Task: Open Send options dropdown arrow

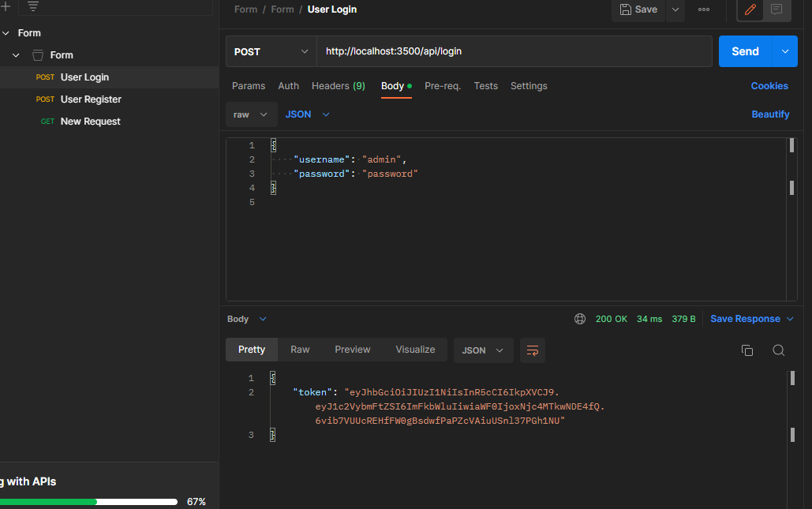Action: pyautogui.click(x=785, y=51)
